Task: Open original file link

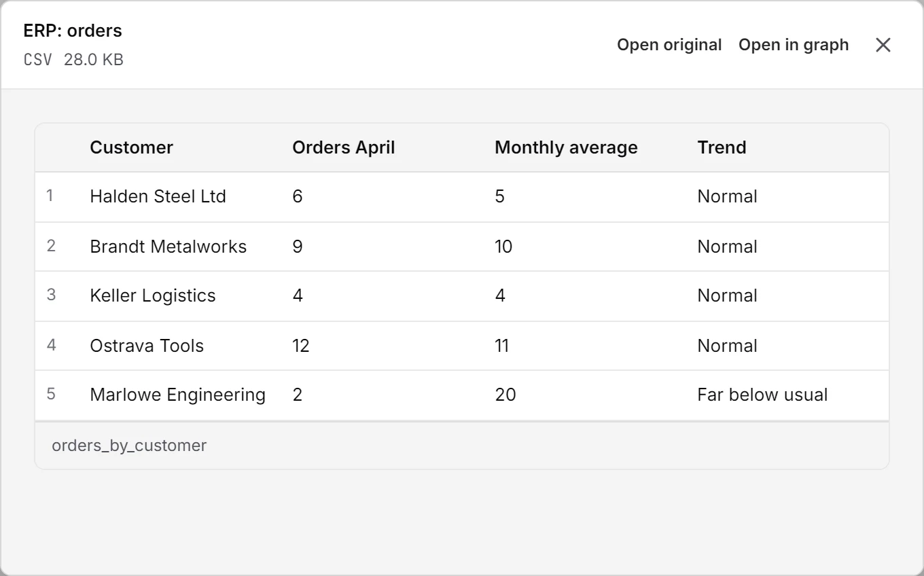Action: pos(669,45)
